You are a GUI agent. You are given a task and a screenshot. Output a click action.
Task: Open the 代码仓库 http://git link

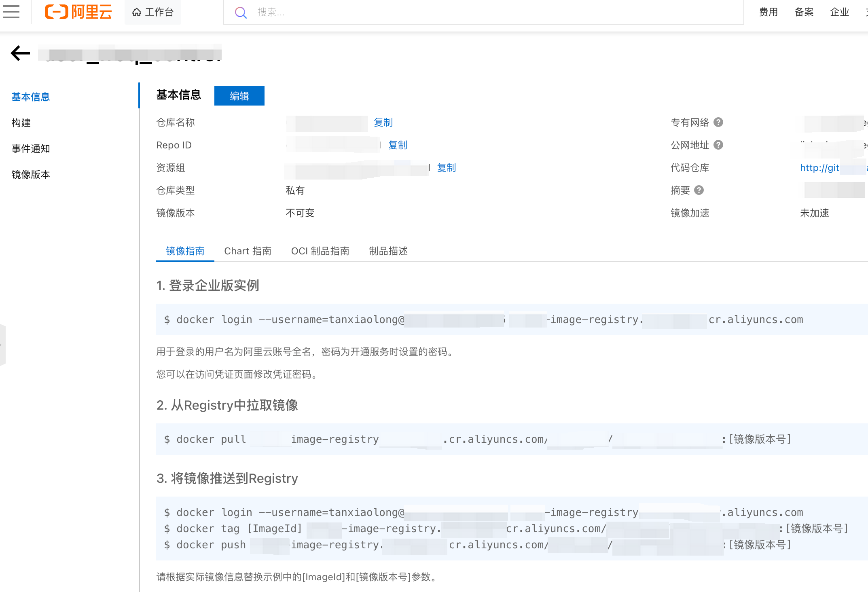(x=819, y=168)
